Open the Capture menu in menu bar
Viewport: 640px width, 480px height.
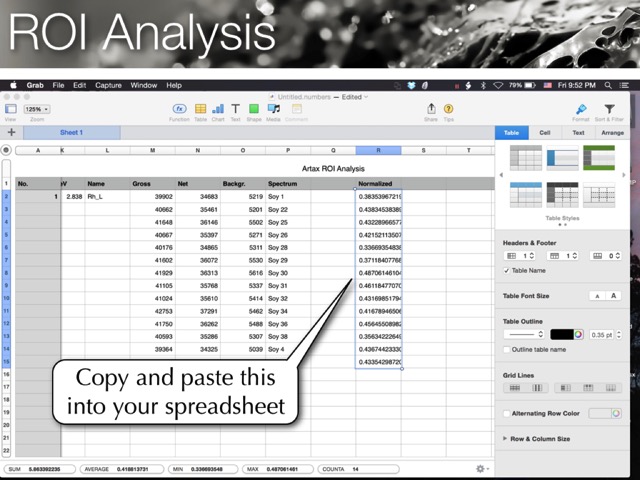click(x=108, y=86)
